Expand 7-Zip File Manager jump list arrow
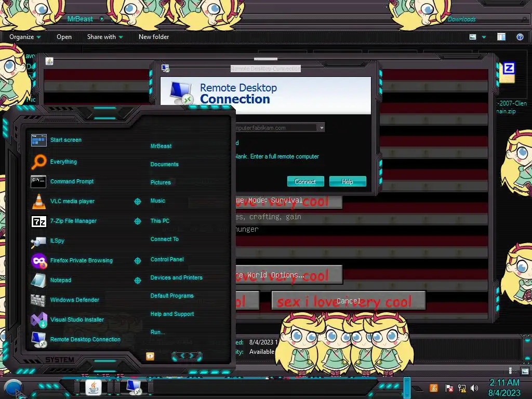 [137, 221]
